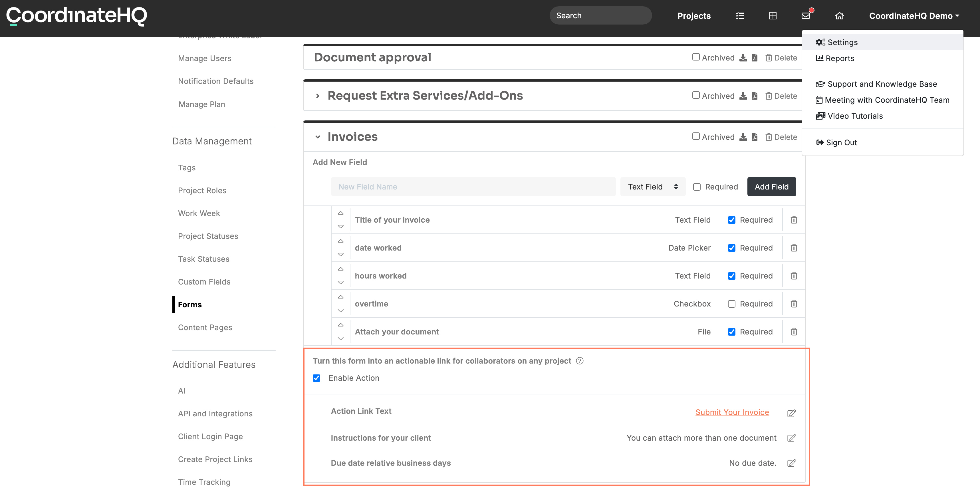980x488 pixels.
Task: Open the task list icon in top bar
Action: pyautogui.click(x=740, y=16)
